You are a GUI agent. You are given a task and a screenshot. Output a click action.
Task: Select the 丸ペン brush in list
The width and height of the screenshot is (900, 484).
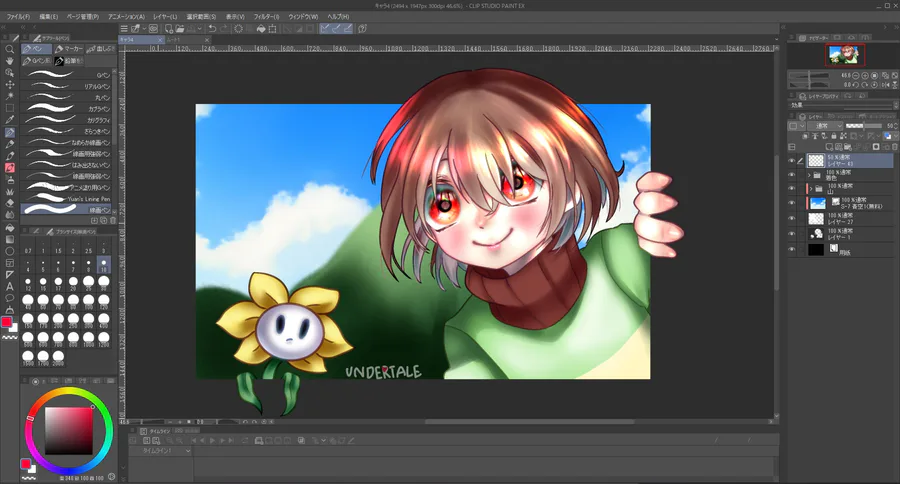[x=67, y=97]
